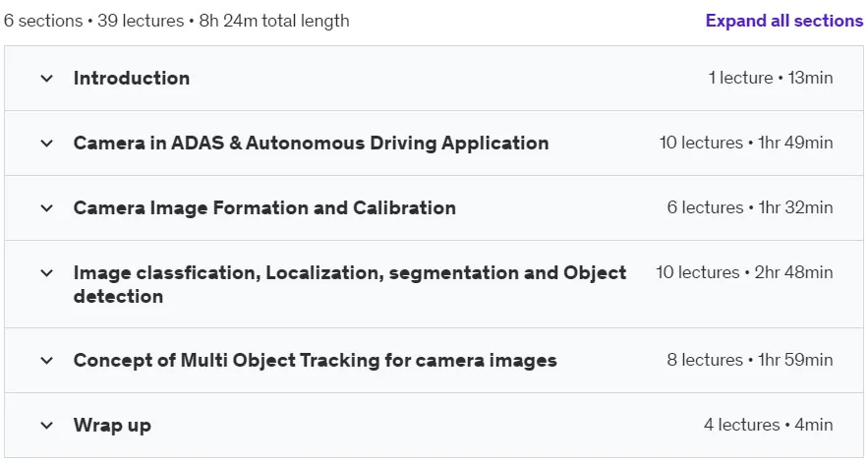The width and height of the screenshot is (868, 463).
Task: Expand the Wrap up chevron
Action: click(47, 425)
